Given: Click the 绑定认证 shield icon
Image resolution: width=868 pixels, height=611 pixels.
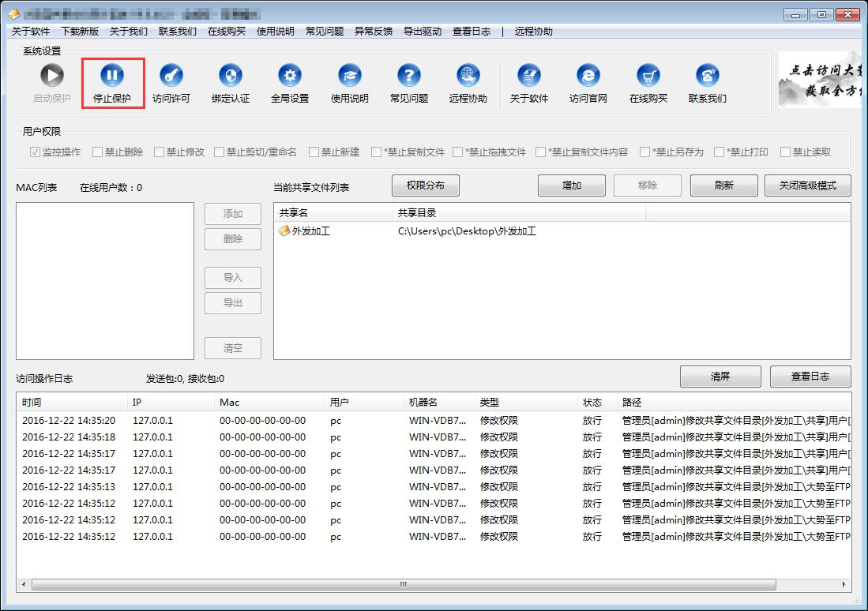Looking at the screenshot, I should (231, 76).
